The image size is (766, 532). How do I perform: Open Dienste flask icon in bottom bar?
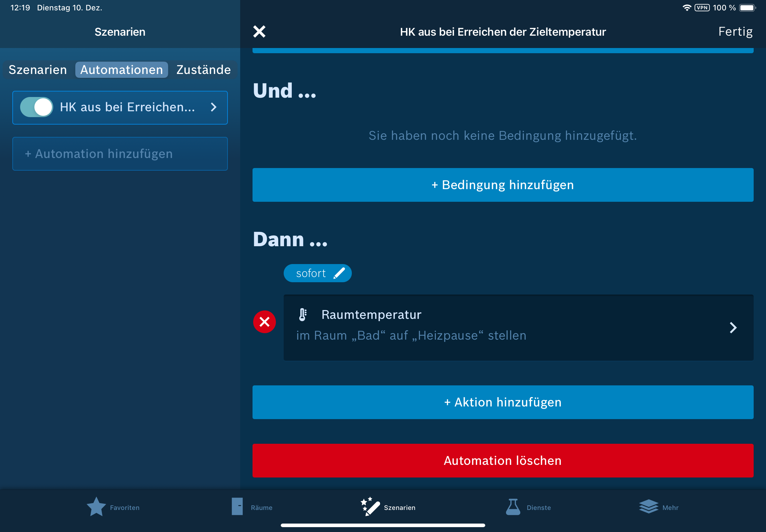pos(513,507)
